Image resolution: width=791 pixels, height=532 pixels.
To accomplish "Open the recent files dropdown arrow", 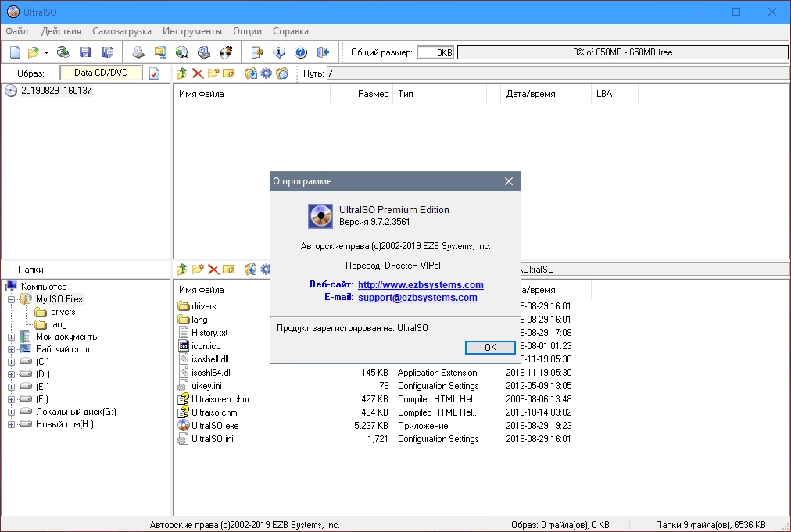I will click(x=46, y=52).
